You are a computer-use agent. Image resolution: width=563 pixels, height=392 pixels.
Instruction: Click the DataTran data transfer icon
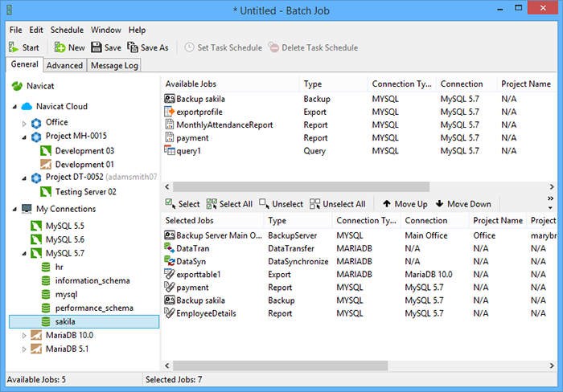pos(170,248)
